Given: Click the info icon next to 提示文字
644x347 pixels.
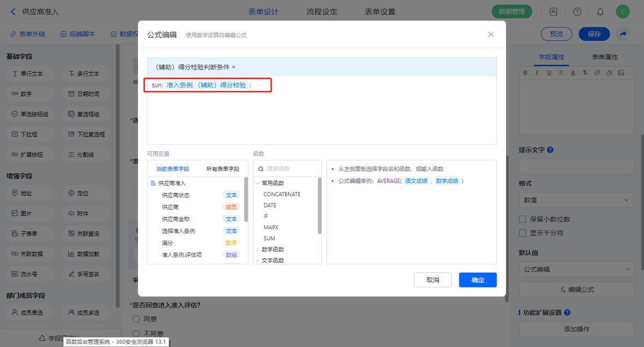Looking at the screenshot, I should 550,150.
